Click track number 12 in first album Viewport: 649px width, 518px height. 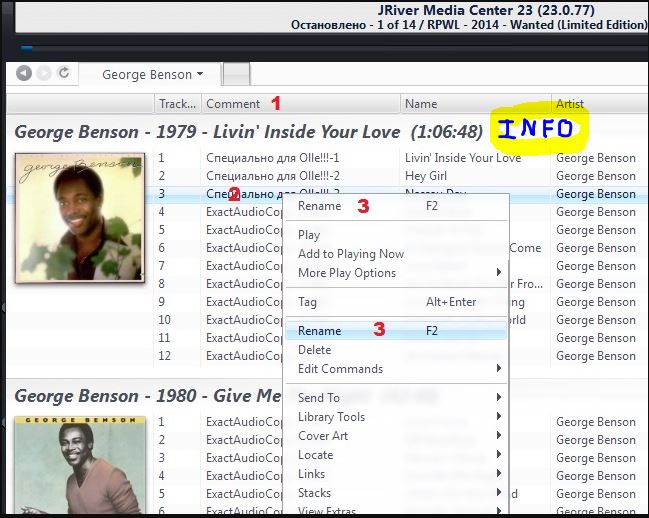[x=164, y=355]
